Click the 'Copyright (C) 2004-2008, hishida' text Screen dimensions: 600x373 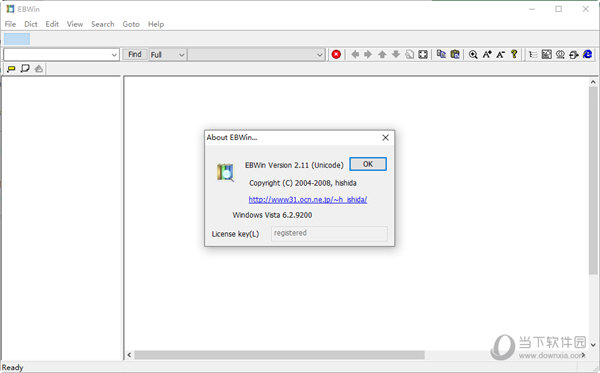(x=303, y=183)
